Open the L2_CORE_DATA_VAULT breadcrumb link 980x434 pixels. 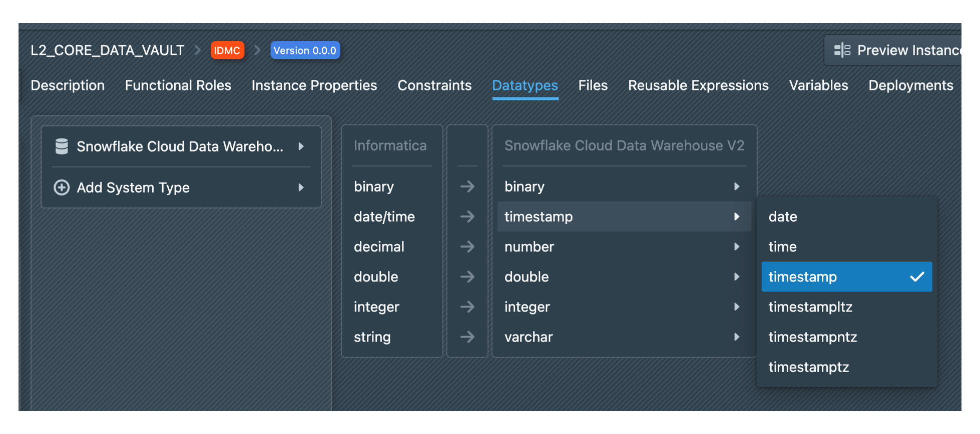(x=107, y=50)
